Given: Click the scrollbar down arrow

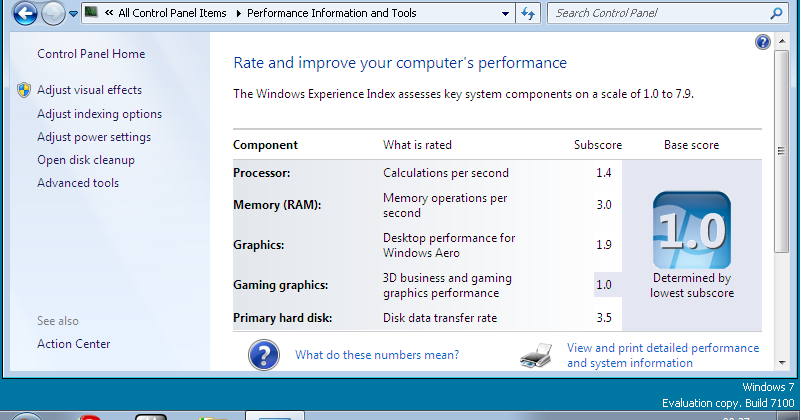Looking at the screenshot, I should tap(782, 363).
